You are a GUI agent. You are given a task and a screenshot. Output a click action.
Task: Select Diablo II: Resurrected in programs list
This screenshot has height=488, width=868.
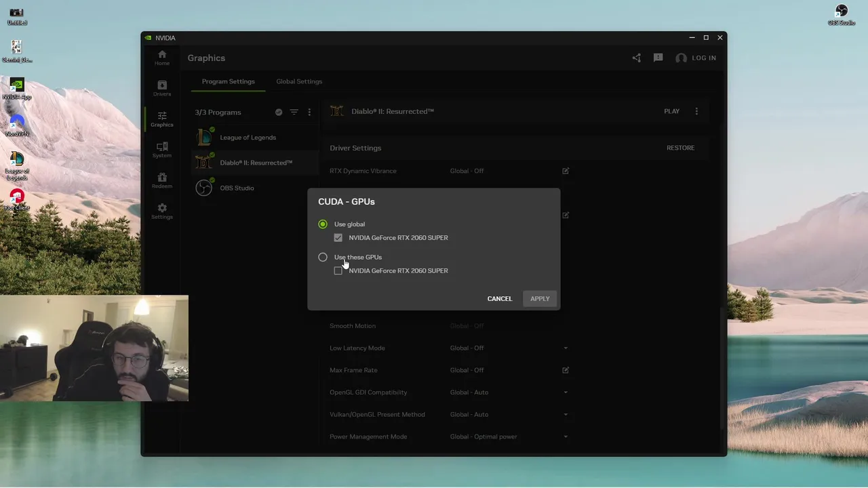click(256, 163)
